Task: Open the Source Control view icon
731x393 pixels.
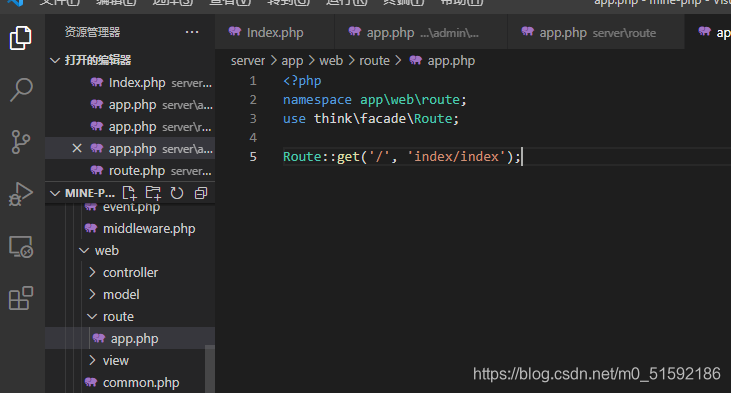Action: (x=21, y=142)
